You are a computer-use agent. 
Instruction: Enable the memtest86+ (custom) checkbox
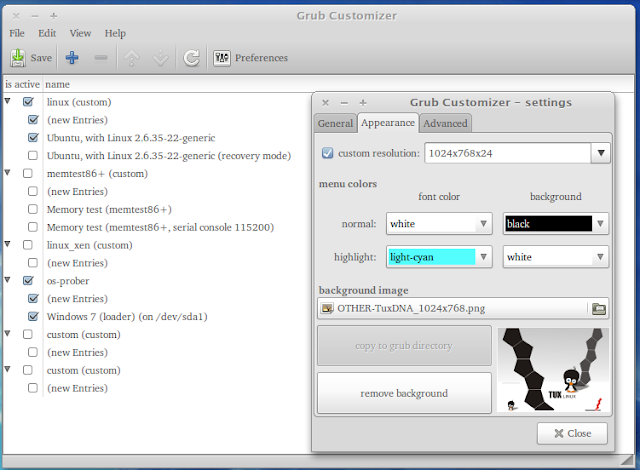pos(29,174)
